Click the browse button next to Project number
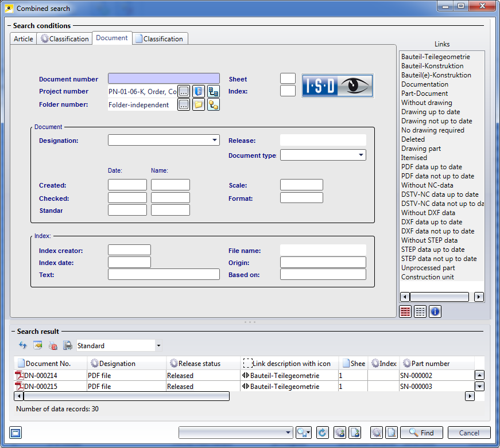The height and width of the screenshot is (448, 500). point(184,91)
